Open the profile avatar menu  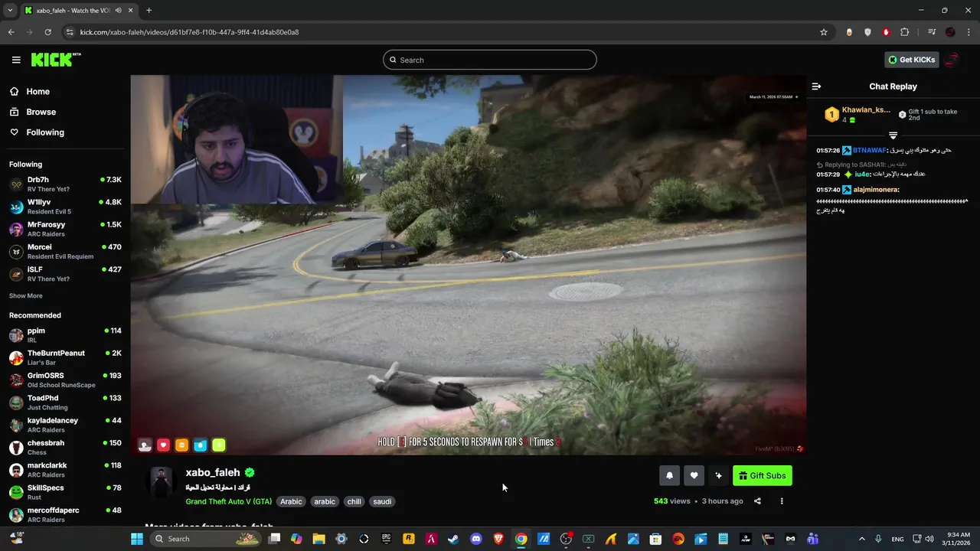click(x=952, y=60)
